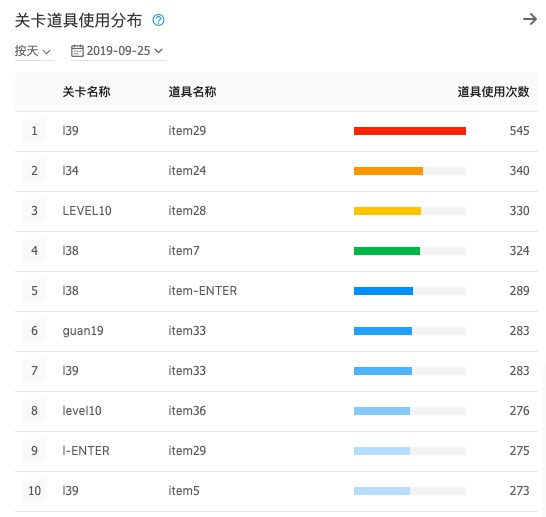Screen dimensions: 546x517
Task: Select the 道具名称 column header
Action: tap(192, 92)
